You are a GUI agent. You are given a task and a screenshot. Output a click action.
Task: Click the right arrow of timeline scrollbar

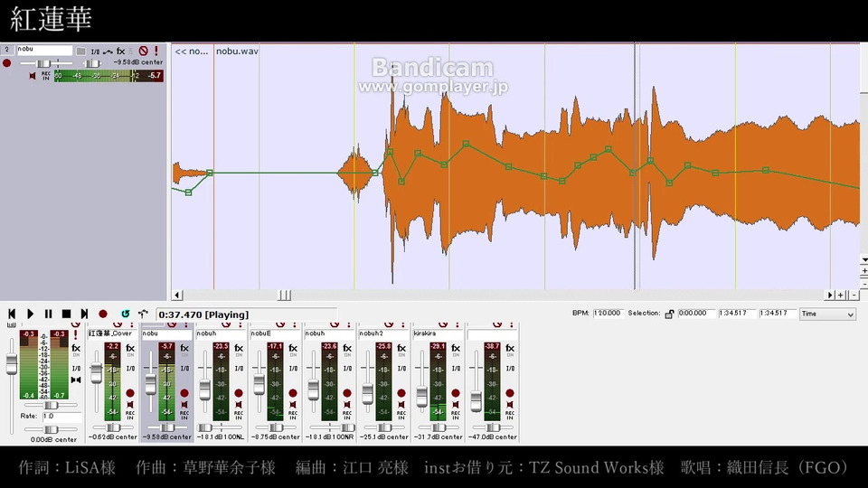coord(830,296)
